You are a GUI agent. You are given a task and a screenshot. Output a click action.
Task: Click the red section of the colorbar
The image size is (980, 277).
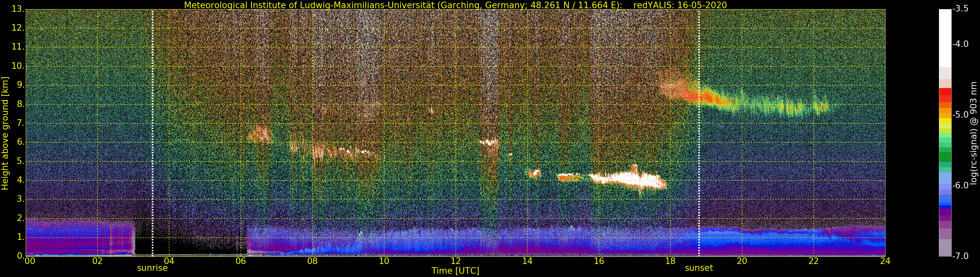coord(945,95)
